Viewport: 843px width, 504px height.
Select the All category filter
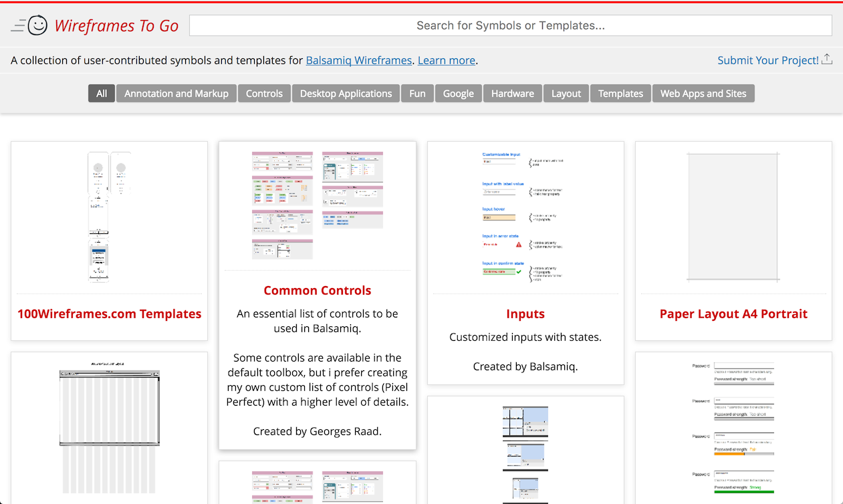coord(102,94)
